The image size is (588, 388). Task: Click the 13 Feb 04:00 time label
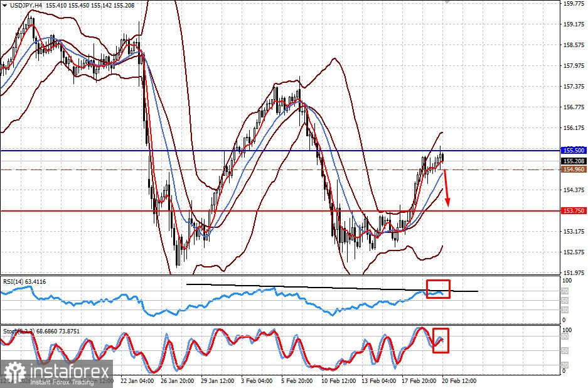(379, 381)
